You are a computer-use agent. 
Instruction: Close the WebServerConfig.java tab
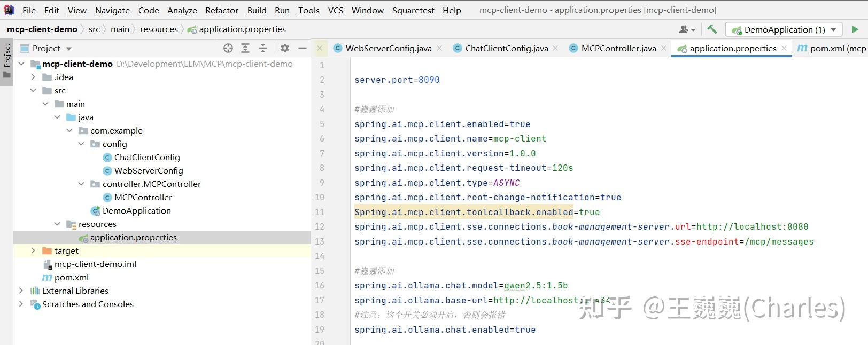point(439,48)
